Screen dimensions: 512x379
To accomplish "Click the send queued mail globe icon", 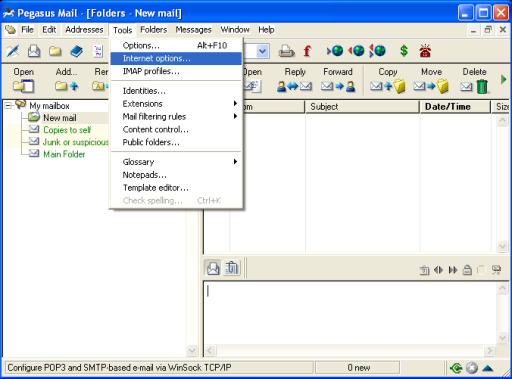I will (x=356, y=51).
